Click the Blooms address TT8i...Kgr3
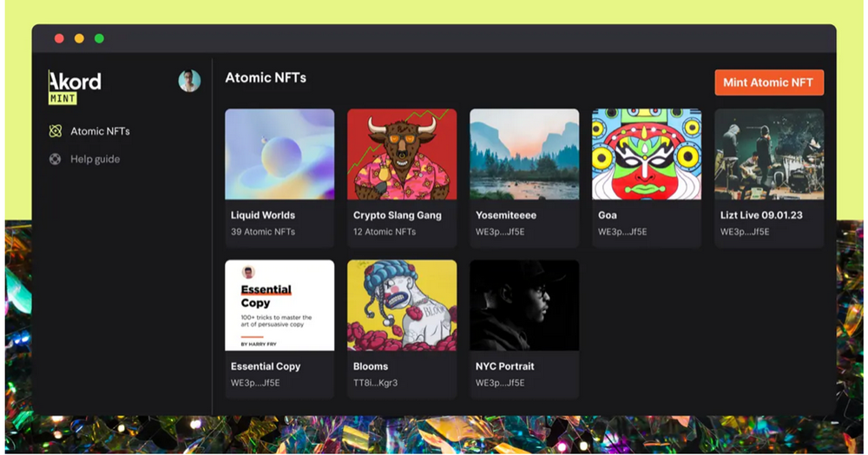 [x=375, y=383]
